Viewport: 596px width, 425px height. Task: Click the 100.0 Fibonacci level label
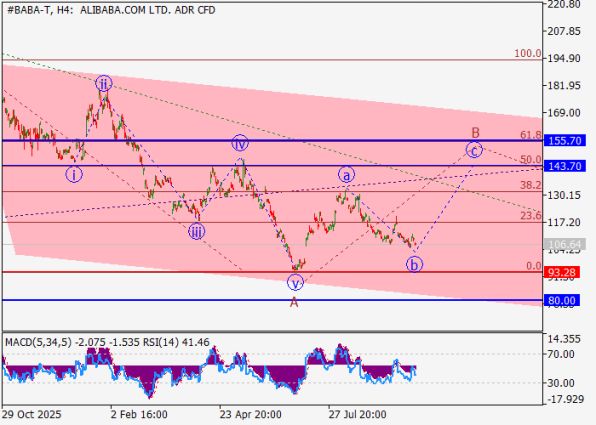[528, 54]
